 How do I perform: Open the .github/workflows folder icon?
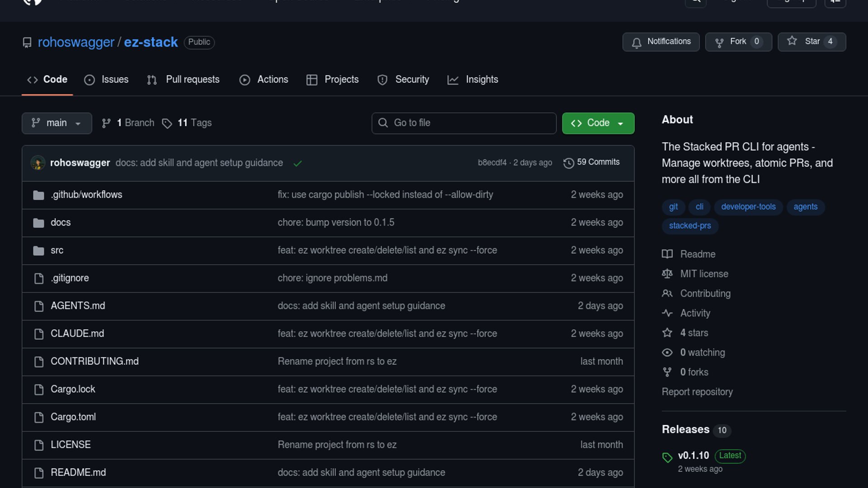pos(39,195)
